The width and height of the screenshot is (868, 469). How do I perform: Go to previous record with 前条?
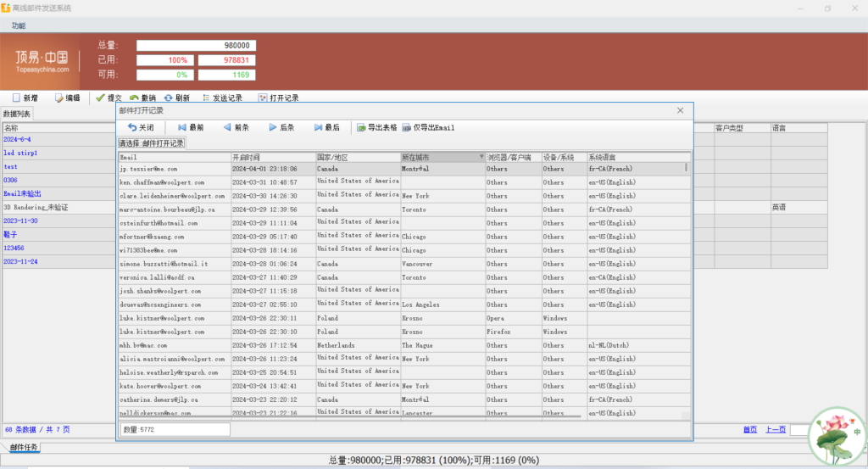[x=235, y=127]
